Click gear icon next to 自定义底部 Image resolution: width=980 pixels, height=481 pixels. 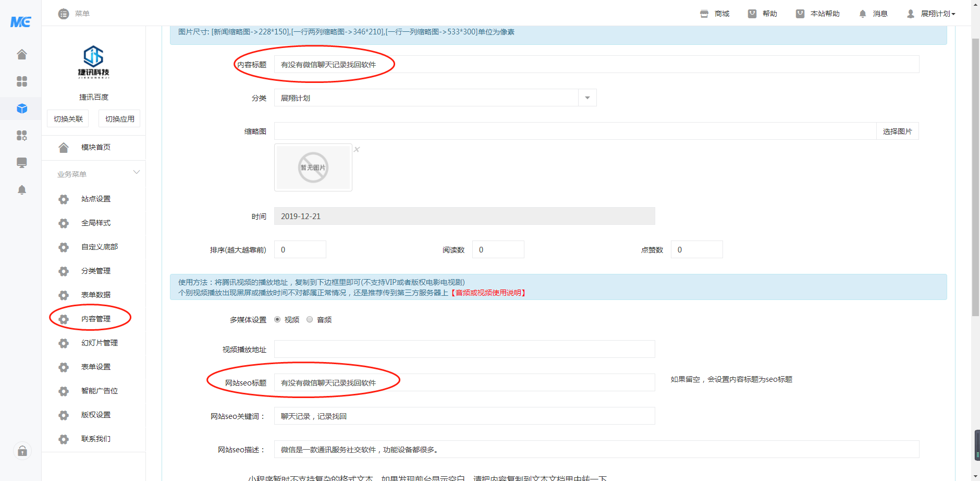tap(64, 247)
